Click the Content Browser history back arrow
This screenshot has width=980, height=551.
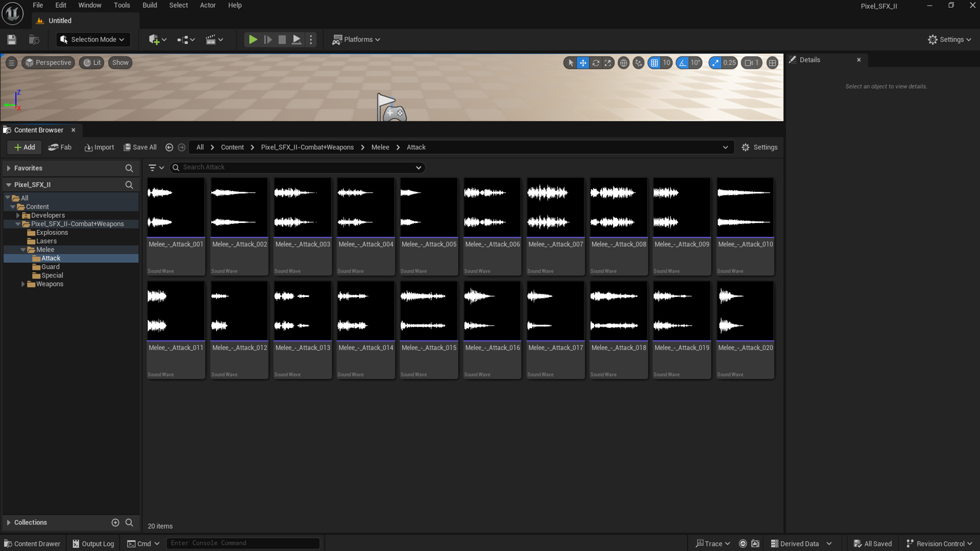[169, 147]
